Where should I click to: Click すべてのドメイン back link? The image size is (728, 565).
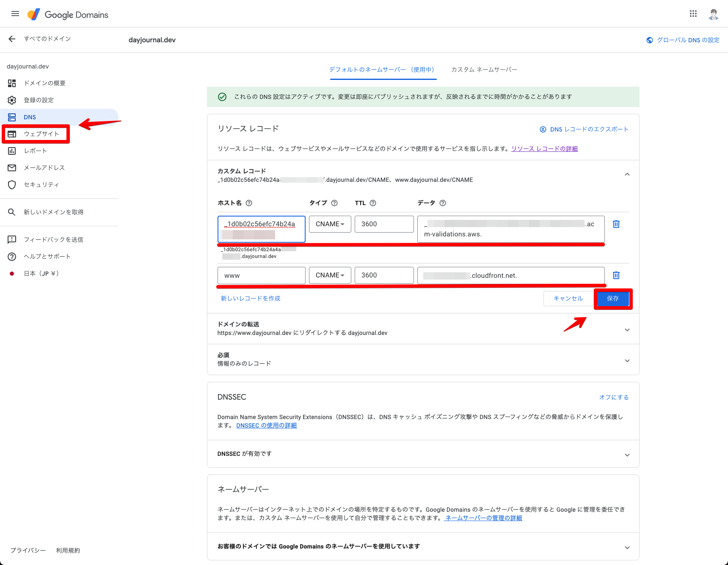pyautogui.click(x=47, y=39)
